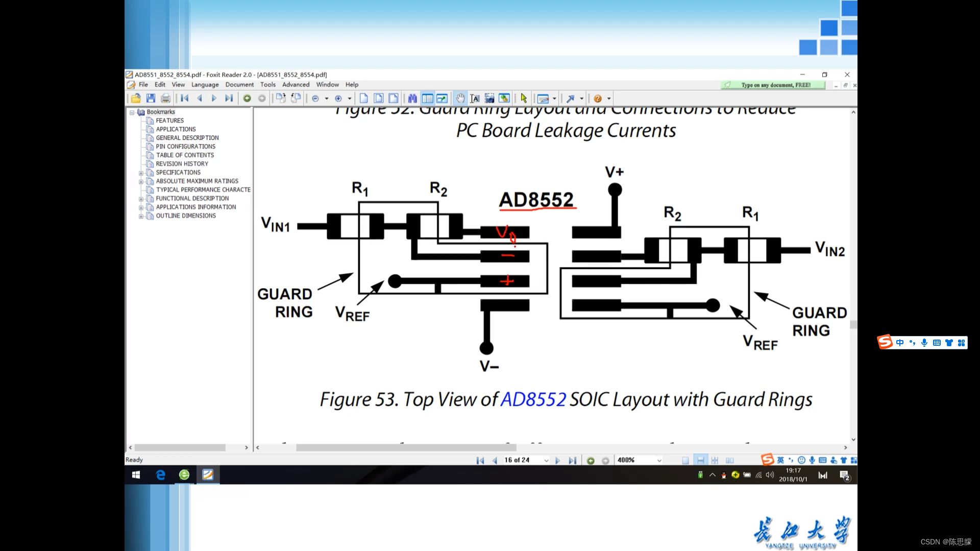Toggle the full-screen layout button beside Bookmarks panel
The image size is (980, 551).
tap(442, 99)
